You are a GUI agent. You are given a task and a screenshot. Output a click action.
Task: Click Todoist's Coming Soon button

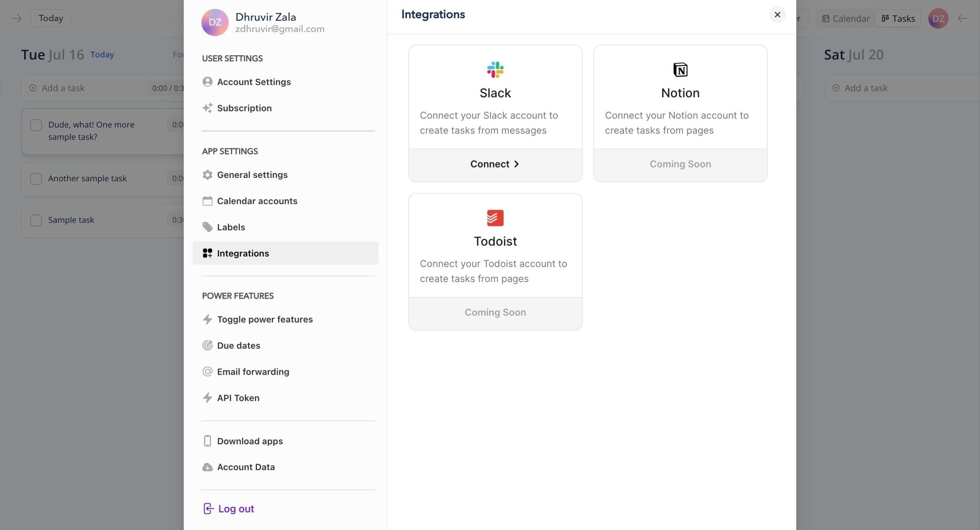click(495, 313)
